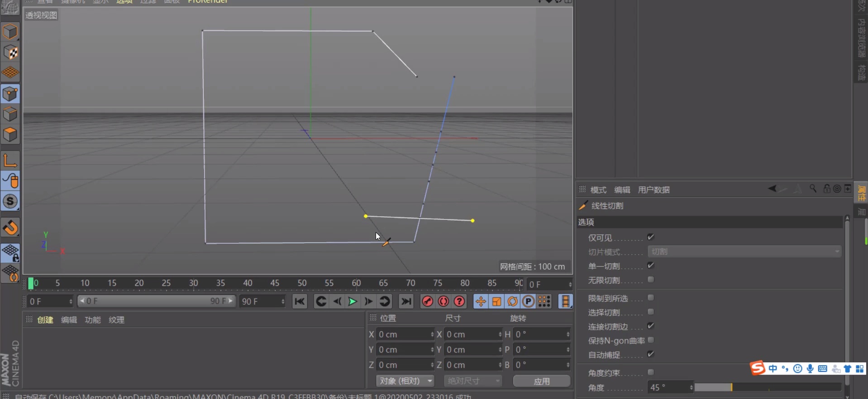
Task: Toggle the magnet Snap tool
Action: [10, 228]
